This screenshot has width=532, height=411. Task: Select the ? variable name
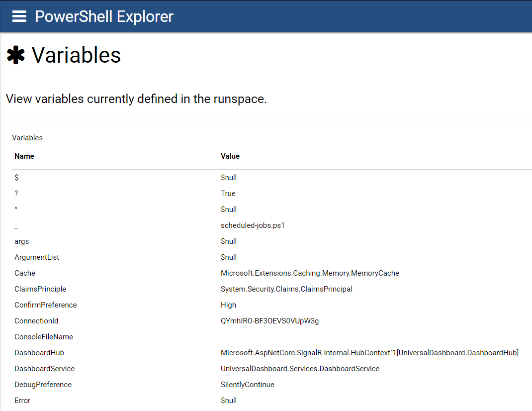click(x=16, y=193)
